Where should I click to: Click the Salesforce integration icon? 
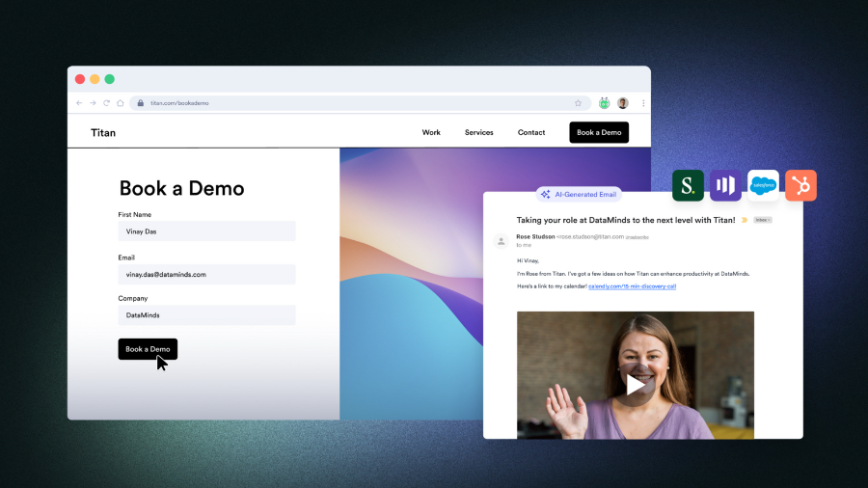coord(763,185)
